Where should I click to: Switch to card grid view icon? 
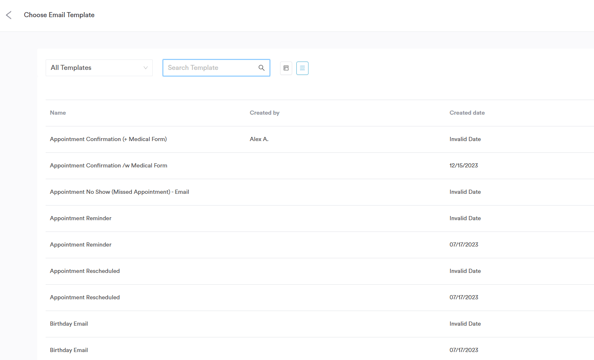pos(286,68)
